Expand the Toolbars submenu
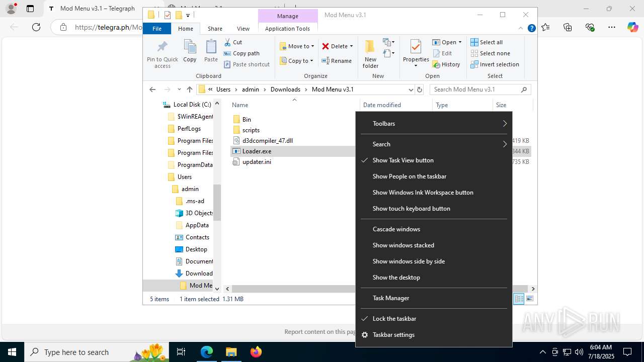The height and width of the screenshot is (362, 644). pos(434,124)
